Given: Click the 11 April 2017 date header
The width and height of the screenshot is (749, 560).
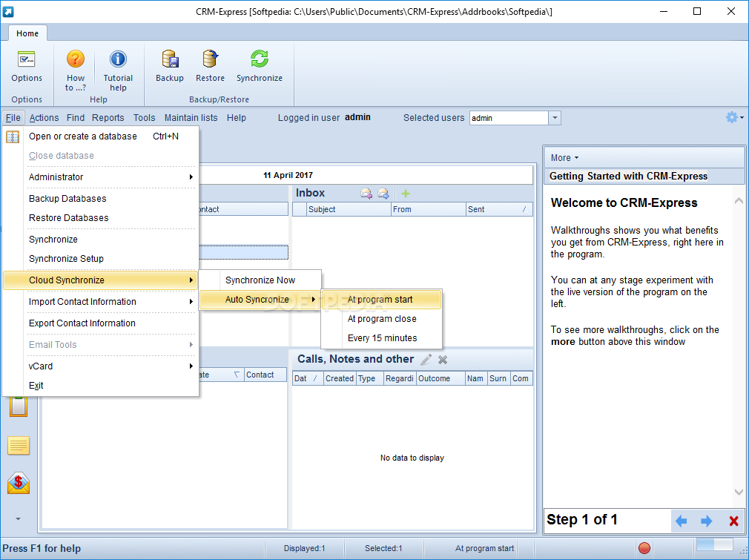Looking at the screenshot, I should pos(288,175).
